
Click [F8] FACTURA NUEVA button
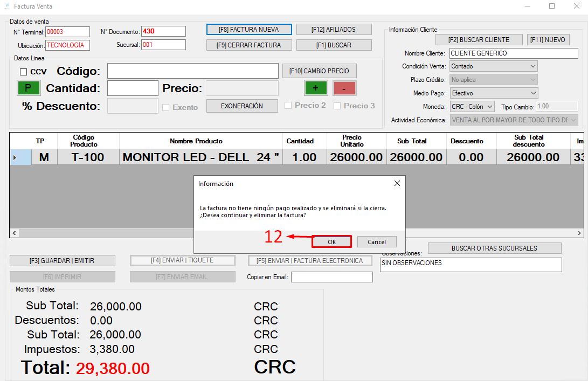pos(249,30)
